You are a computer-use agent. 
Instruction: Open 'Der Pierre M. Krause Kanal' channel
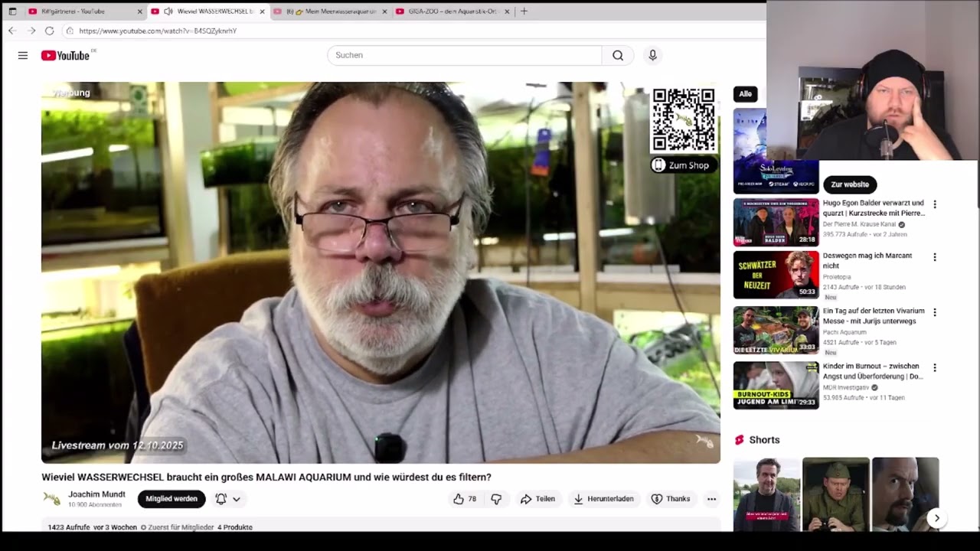[x=859, y=224]
